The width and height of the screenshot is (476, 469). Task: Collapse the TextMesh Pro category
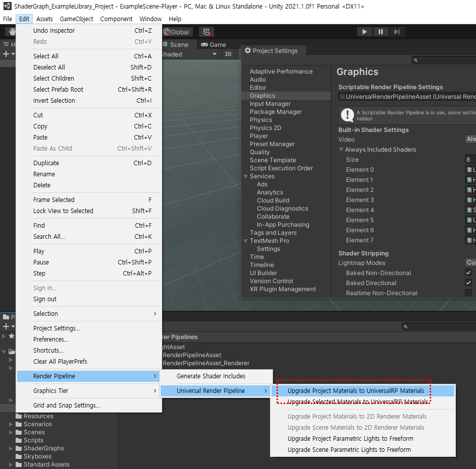[x=246, y=241]
